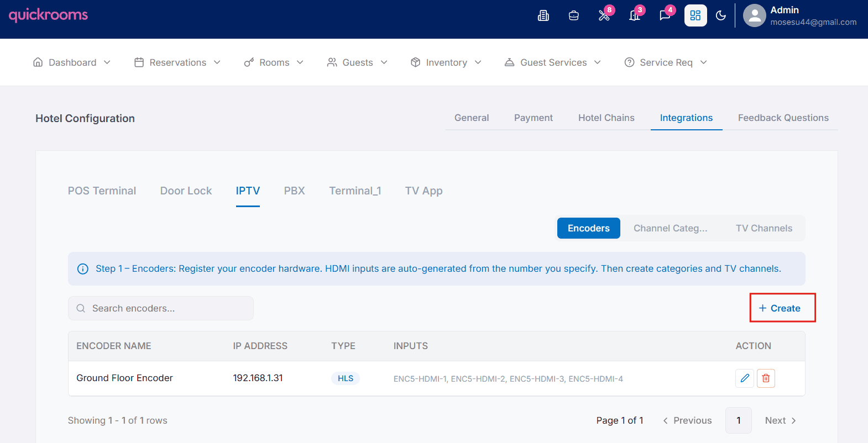Image resolution: width=868 pixels, height=443 pixels.
Task: Expand the Dashboard menu chevron
Action: (107, 62)
